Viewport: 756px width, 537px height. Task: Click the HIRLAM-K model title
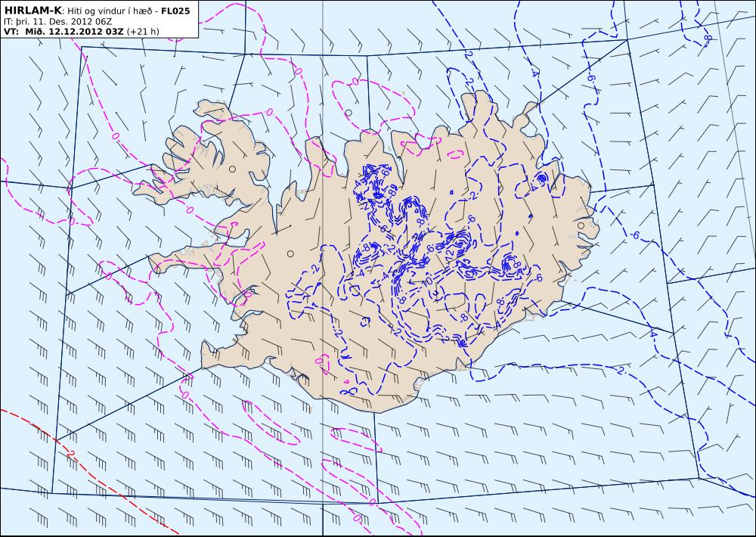coord(33,10)
